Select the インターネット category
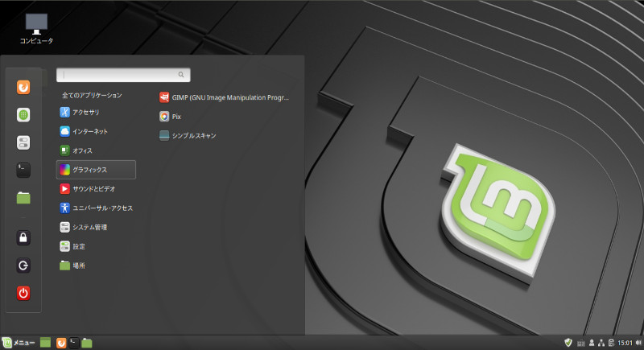This screenshot has width=644, height=350. pos(96,131)
